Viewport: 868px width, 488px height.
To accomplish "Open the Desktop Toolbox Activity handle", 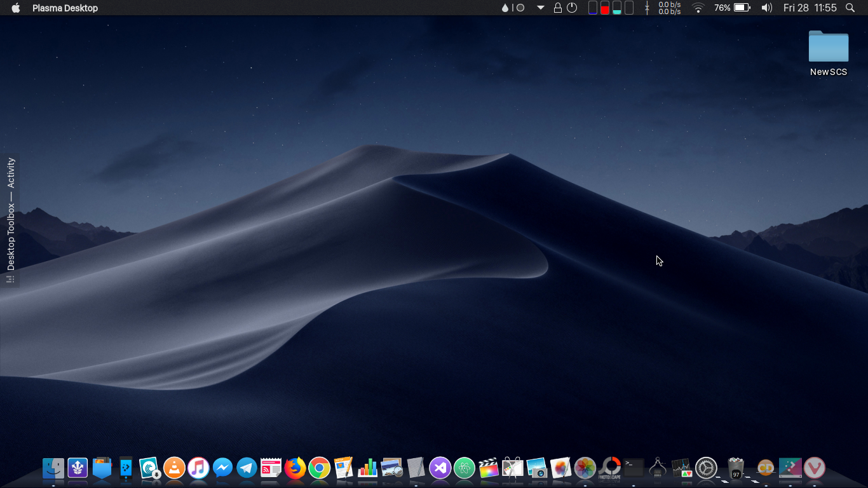I will pyautogui.click(x=10, y=220).
